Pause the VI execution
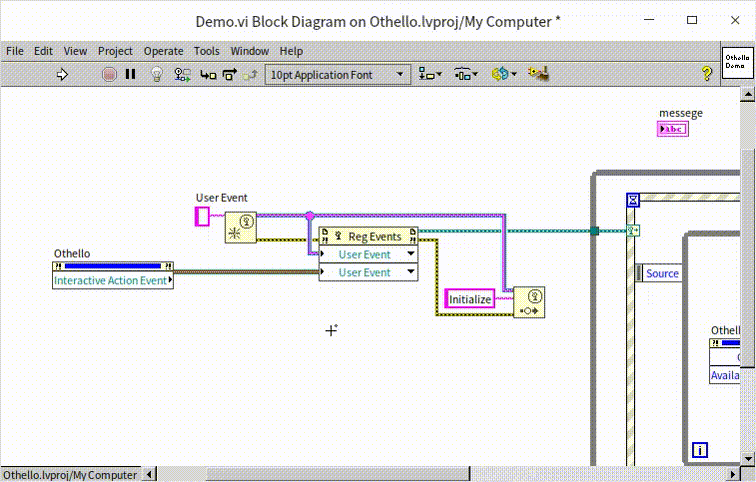The height and width of the screenshot is (482, 756). tap(130, 74)
